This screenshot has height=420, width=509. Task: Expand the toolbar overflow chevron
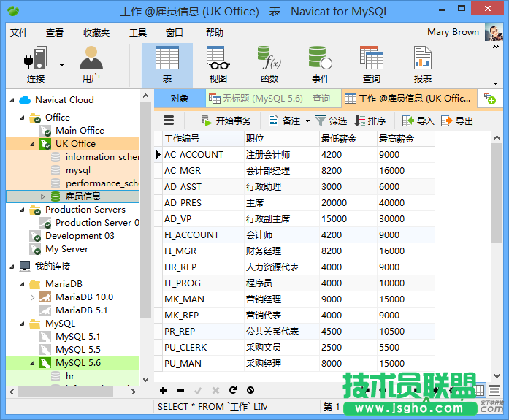496,47
